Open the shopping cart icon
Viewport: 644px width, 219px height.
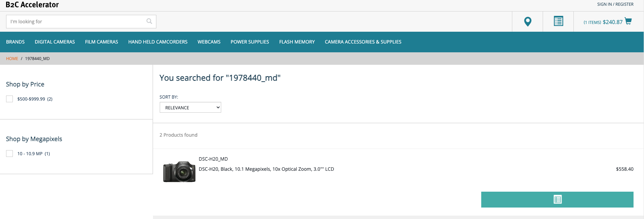tap(628, 21)
